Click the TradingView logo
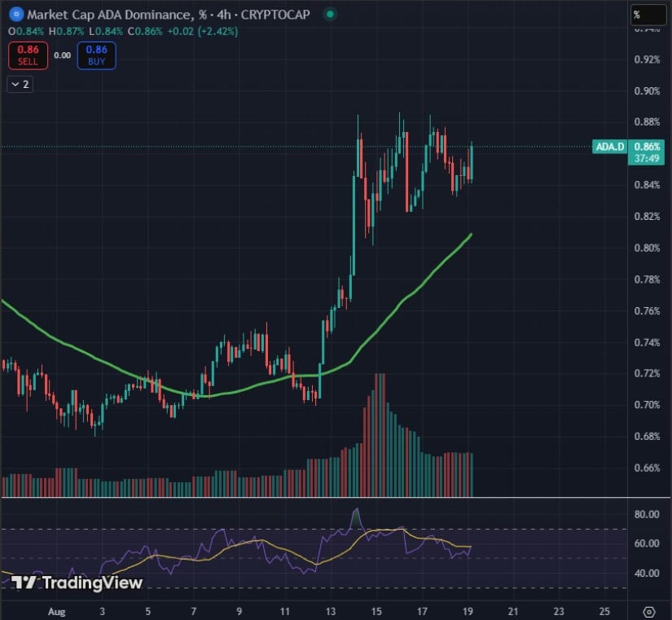The height and width of the screenshot is (620, 672). click(77, 583)
